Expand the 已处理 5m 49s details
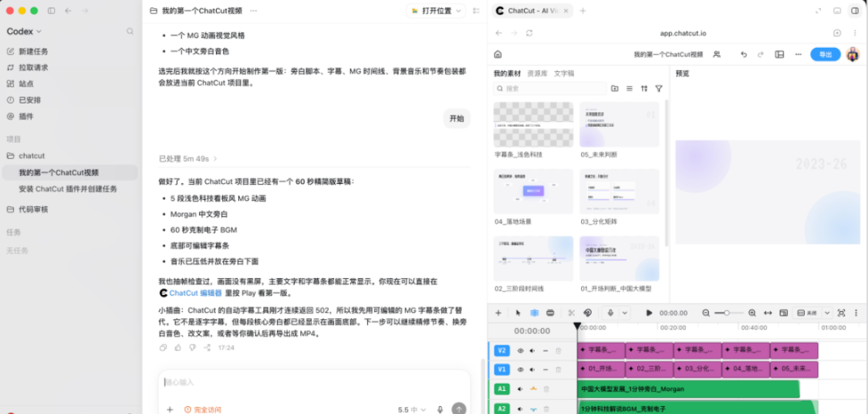 point(188,158)
